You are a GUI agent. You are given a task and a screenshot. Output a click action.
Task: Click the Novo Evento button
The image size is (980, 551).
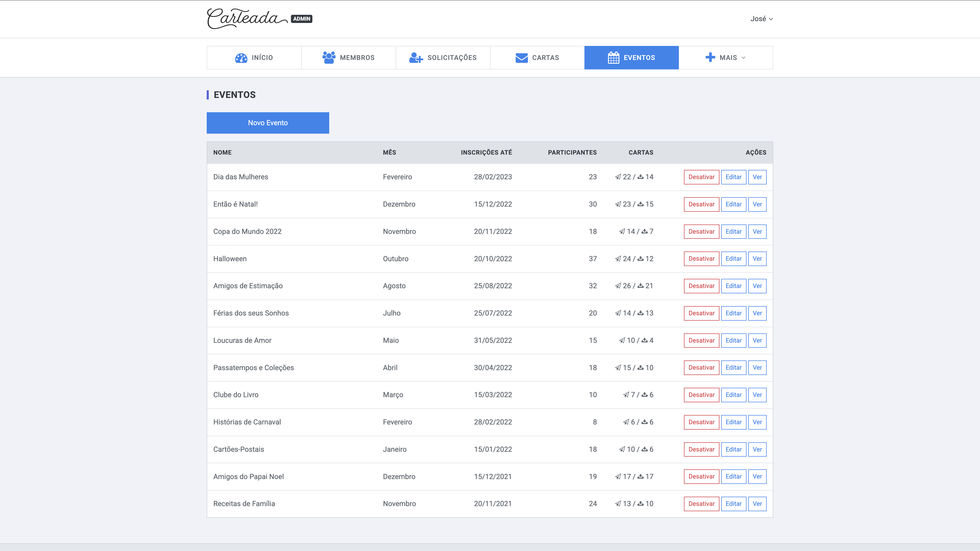(x=268, y=123)
